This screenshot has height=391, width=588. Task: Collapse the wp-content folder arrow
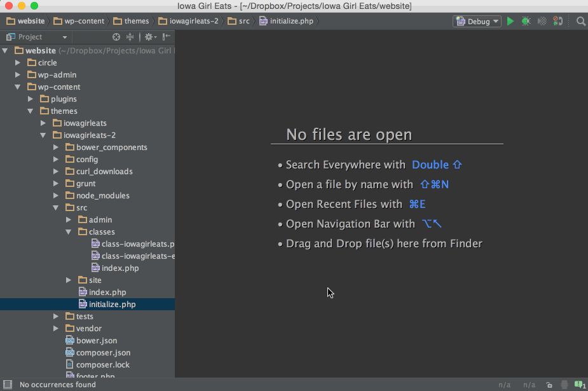18,87
